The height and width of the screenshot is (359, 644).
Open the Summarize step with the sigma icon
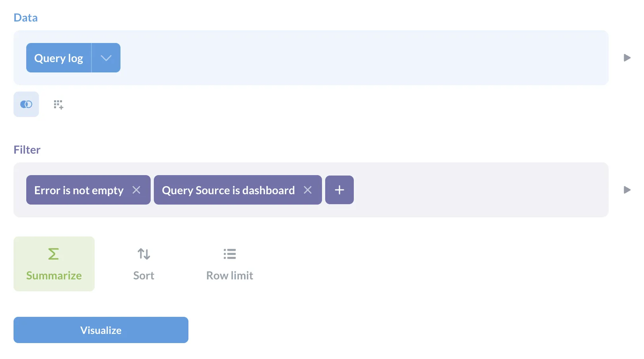point(54,253)
